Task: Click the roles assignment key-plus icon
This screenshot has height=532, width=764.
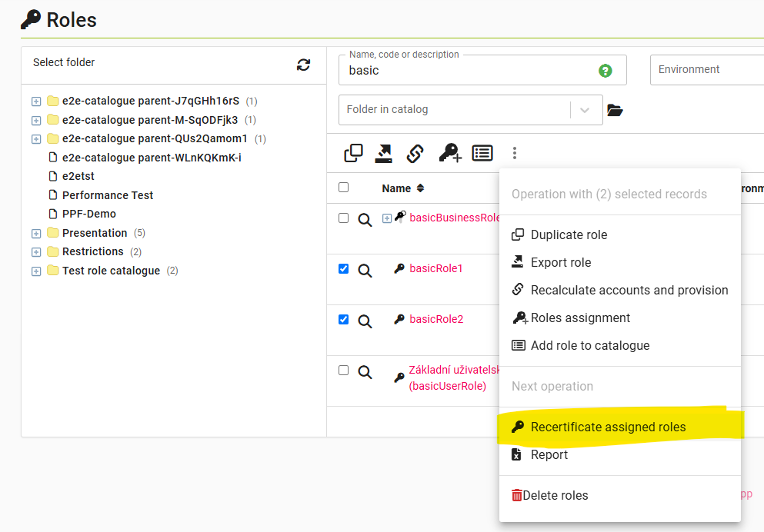Action: [449, 154]
